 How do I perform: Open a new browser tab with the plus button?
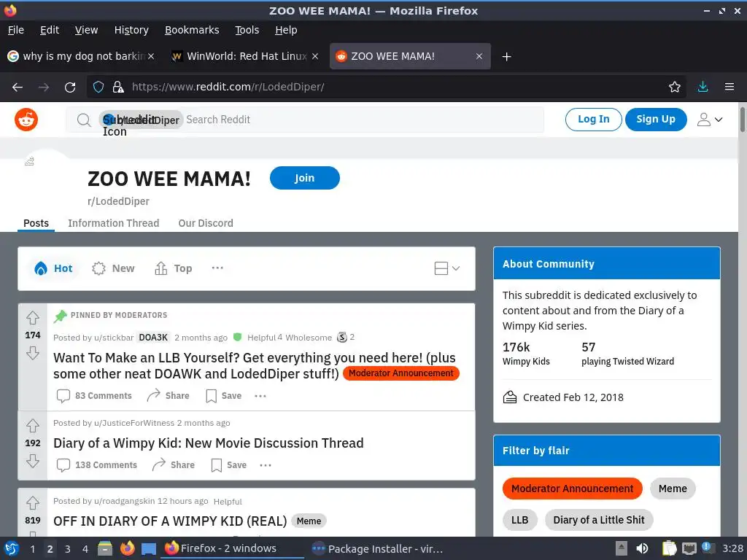(506, 57)
